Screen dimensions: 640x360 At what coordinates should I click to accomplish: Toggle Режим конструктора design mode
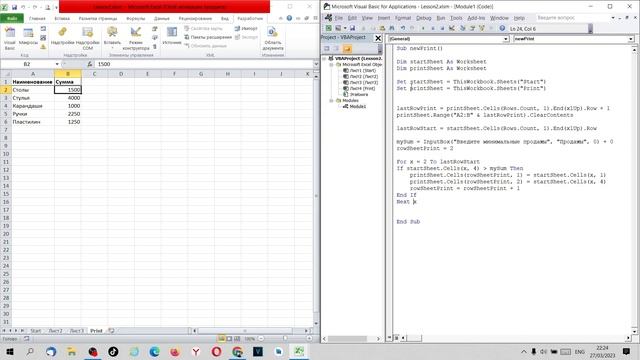(136, 39)
